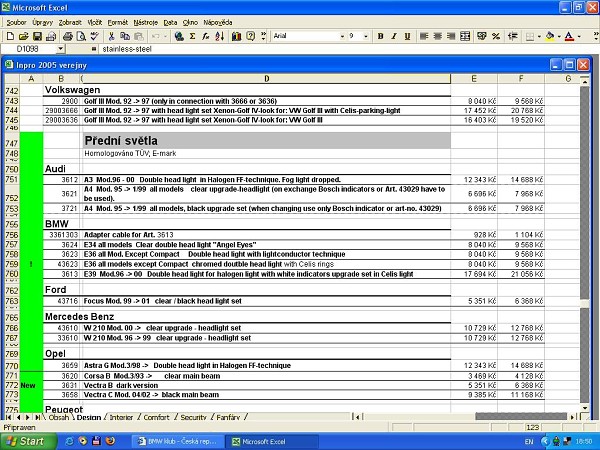Merge and center the selected cells

(x=465, y=36)
